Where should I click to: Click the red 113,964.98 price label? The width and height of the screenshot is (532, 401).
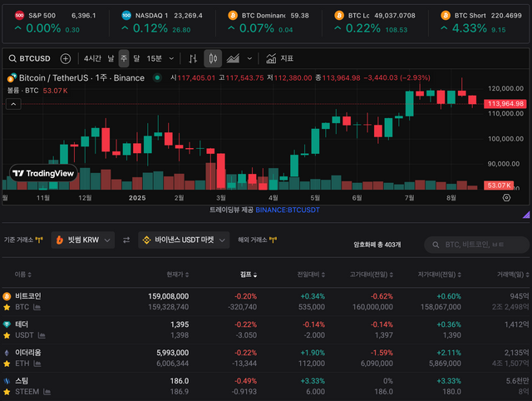[505, 103]
